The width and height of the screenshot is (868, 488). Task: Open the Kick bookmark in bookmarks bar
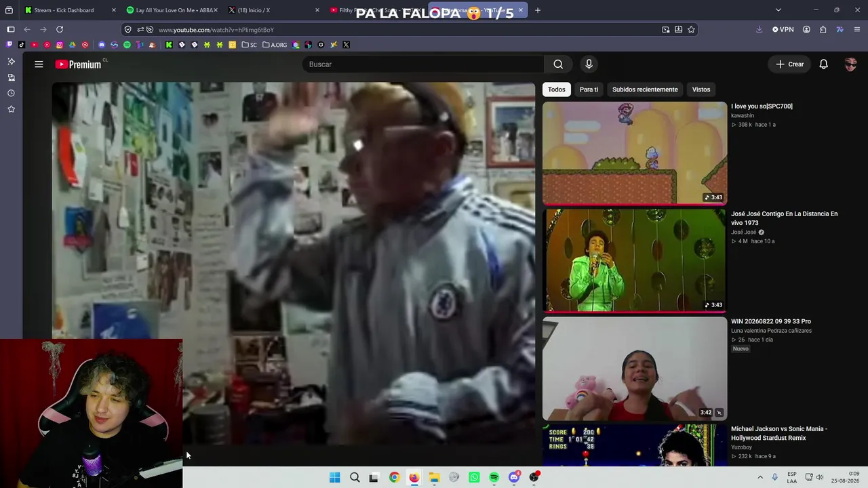[169, 45]
